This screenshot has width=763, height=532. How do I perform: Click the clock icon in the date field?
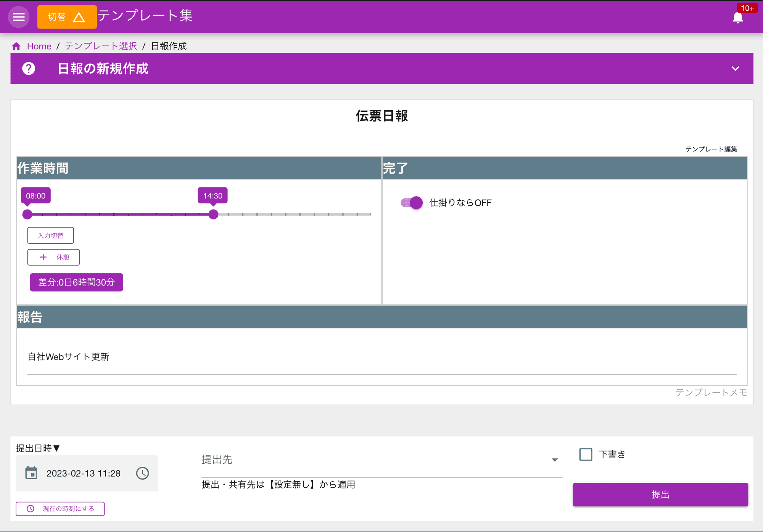142,473
